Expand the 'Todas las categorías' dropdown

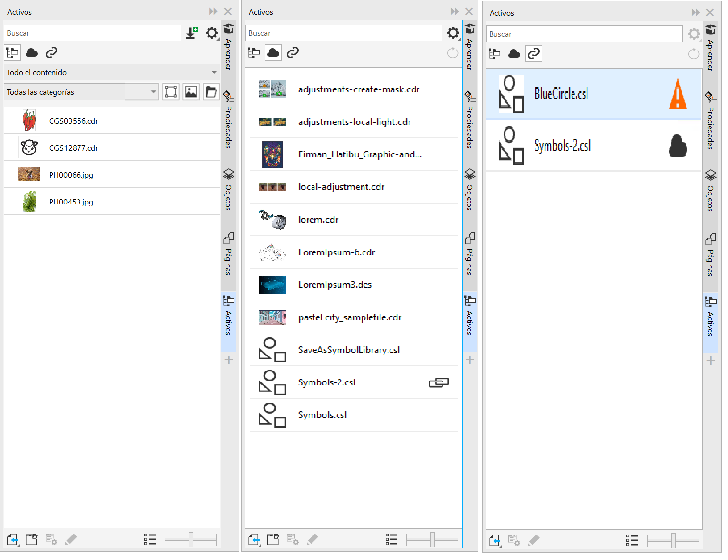coord(81,92)
